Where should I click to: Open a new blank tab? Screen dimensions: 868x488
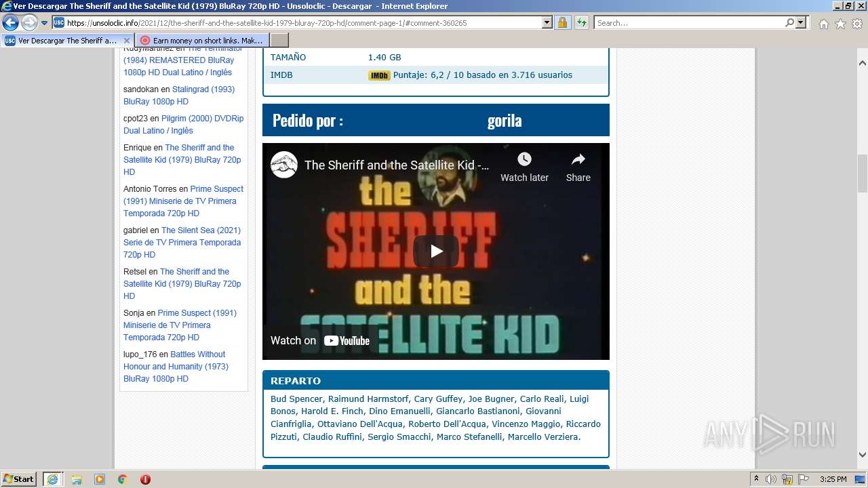(x=279, y=41)
